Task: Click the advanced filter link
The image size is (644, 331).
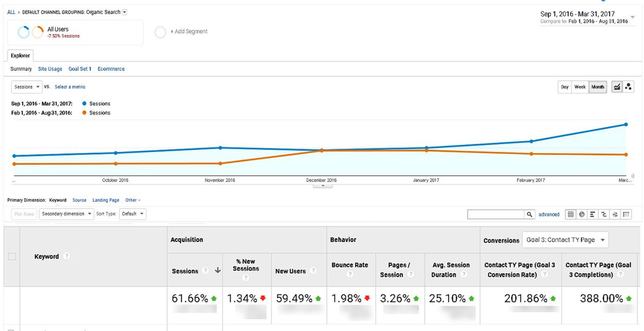Action: pyautogui.click(x=549, y=215)
